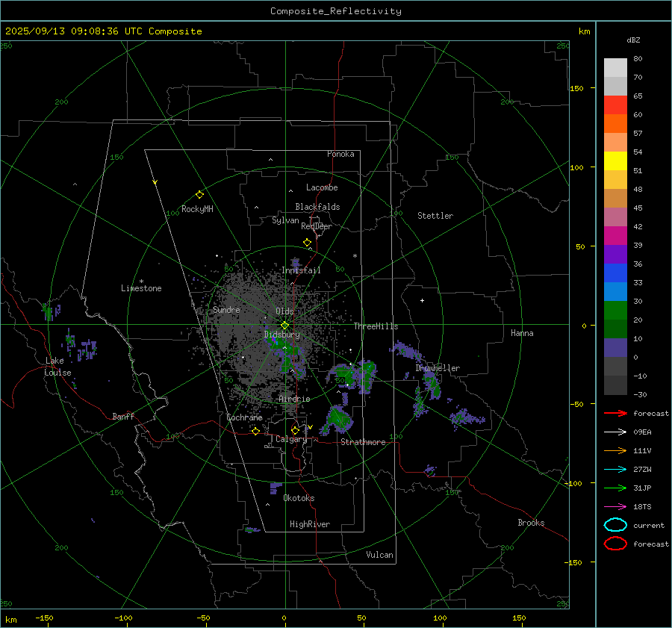Image resolution: width=672 pixels, height=628 pixels.
Task: Click the magenta 18TS arrow icon
Action: (615, 507)
